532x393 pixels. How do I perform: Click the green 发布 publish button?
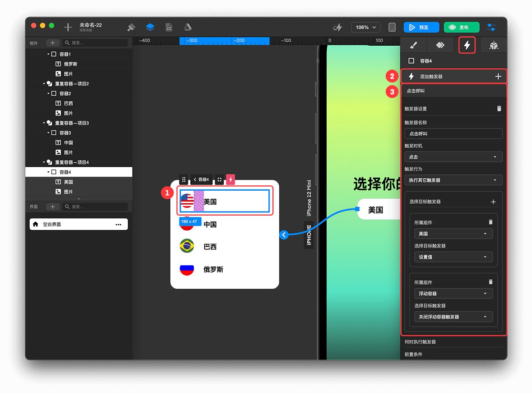click(x=462, y=28)
